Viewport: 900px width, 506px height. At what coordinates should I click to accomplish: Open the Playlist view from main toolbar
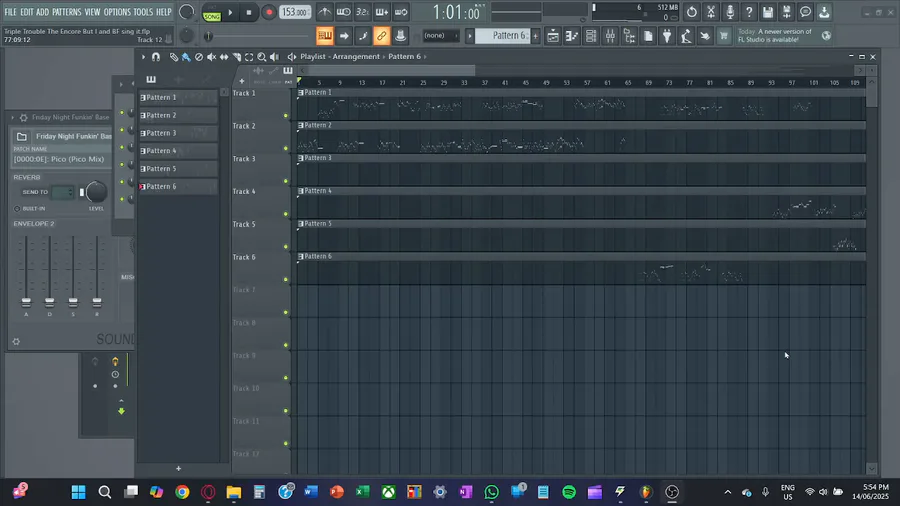tap(553, 36)
